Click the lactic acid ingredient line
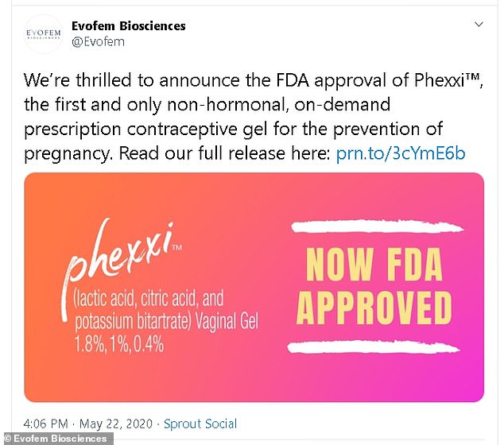Screen dimensions: 504x445 (148, 298)
